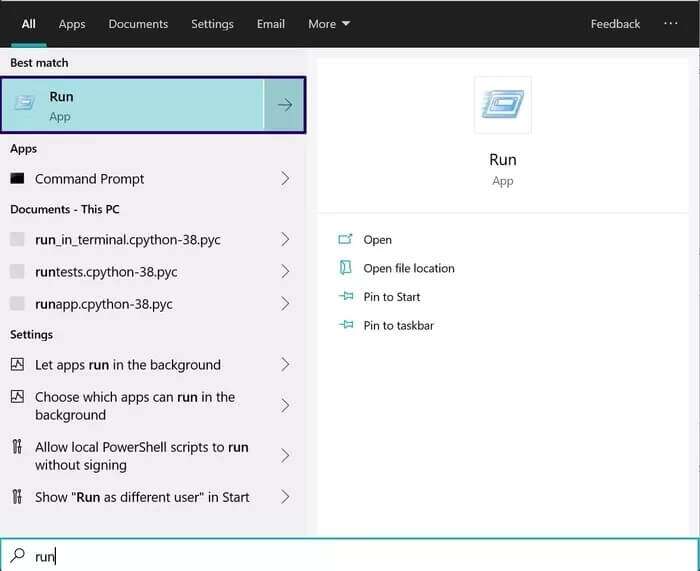Click the Open file location icon

[346, 267]
